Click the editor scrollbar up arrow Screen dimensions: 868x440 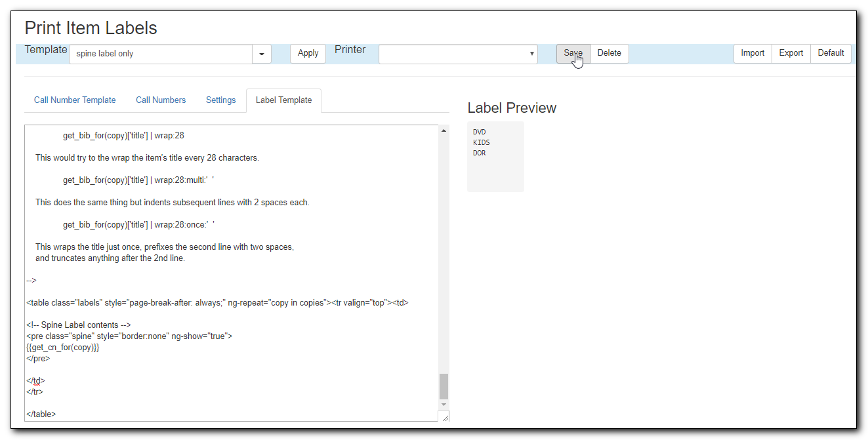[x=444, y=130]
